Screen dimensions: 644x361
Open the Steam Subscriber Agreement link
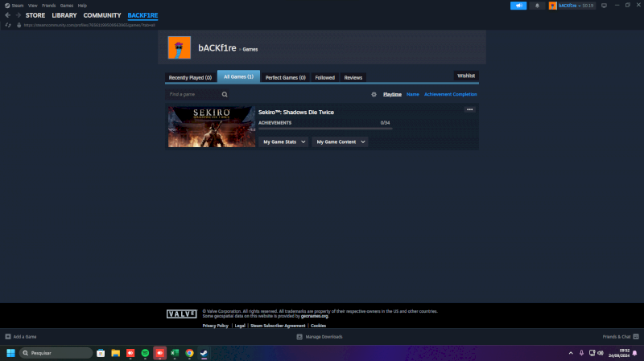(278, 326)
